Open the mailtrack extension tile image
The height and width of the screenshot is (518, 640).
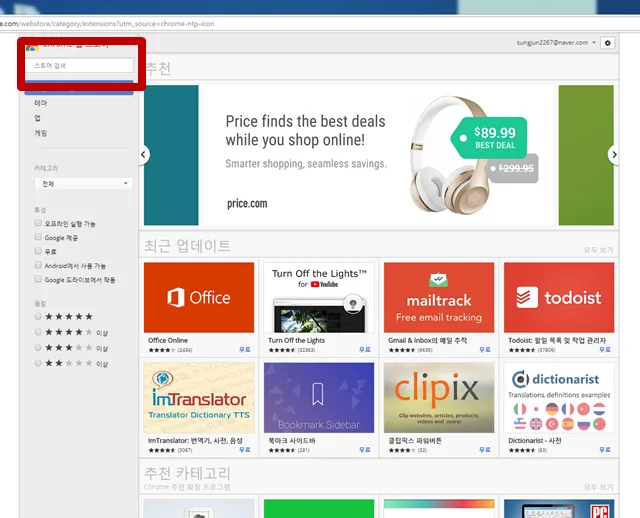[439, 298]
